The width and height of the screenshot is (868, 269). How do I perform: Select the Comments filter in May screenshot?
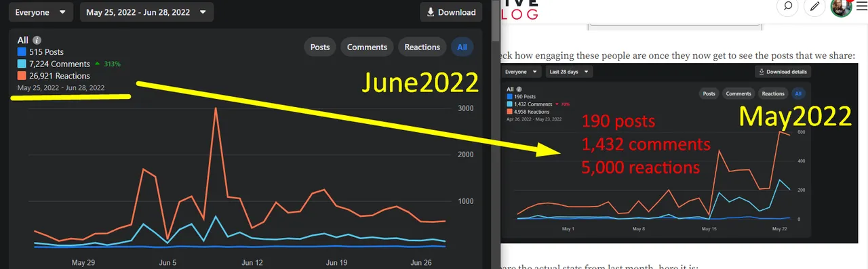point(738,94)
